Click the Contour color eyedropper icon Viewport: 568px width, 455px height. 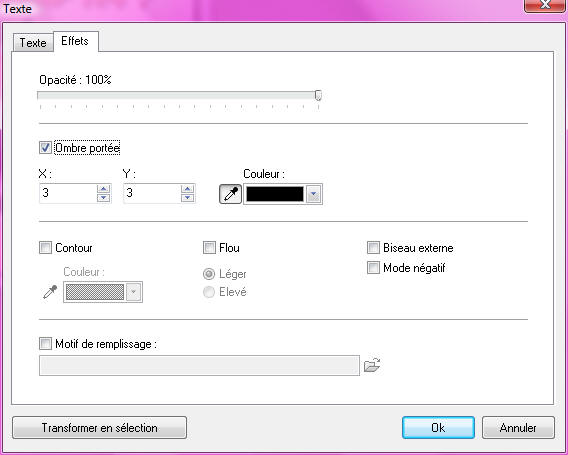click(x=50, y=292)
